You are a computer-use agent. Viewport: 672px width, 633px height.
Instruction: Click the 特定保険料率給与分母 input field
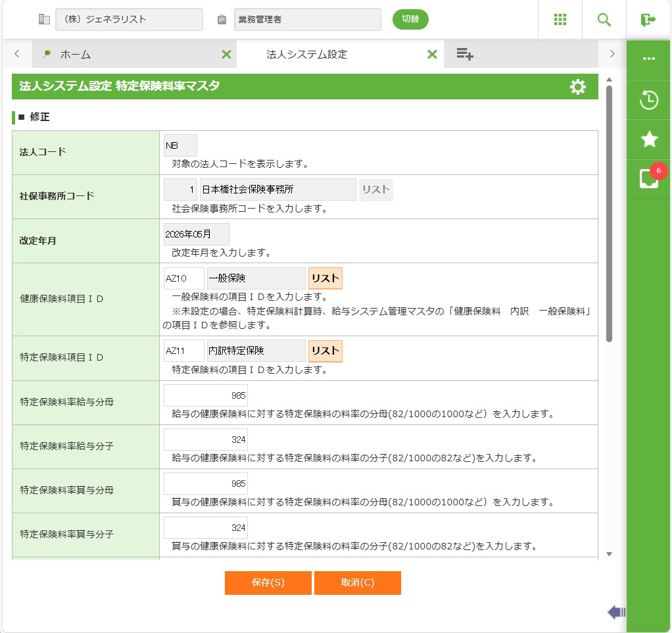(206, 395)
